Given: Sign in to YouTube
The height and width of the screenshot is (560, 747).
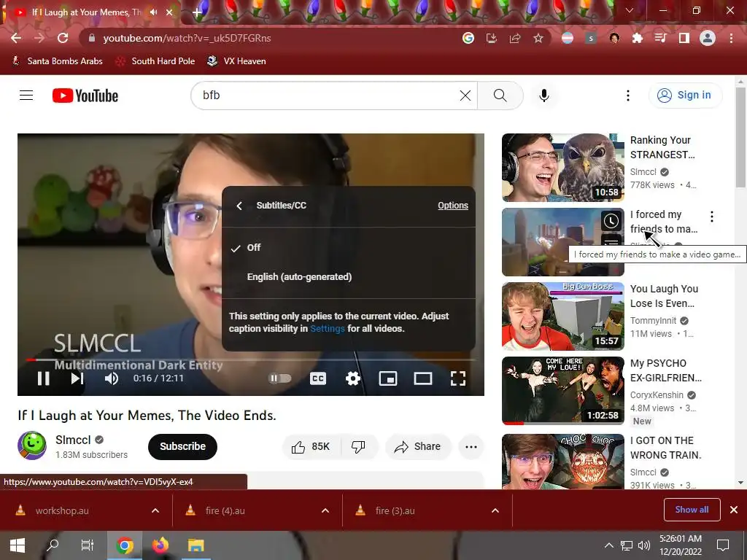Looking at the screenshot, I should pos(685,96).
